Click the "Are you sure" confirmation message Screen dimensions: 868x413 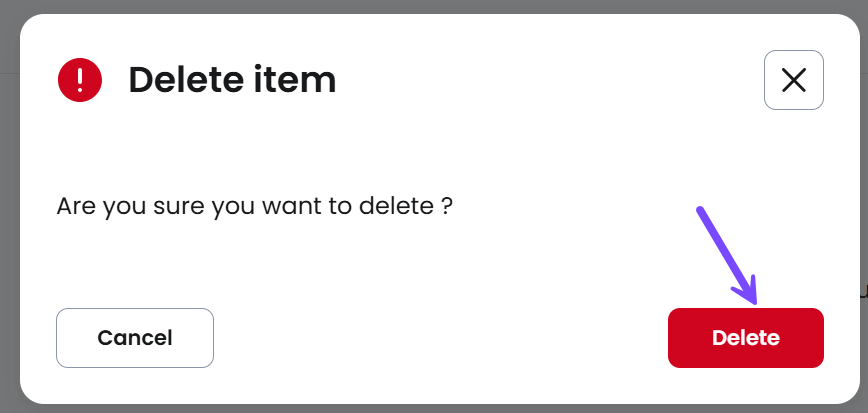[255, 206]
